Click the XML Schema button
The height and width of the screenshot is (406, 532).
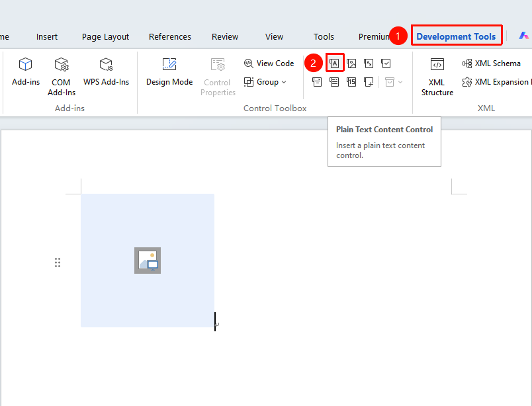click(491, 63)
